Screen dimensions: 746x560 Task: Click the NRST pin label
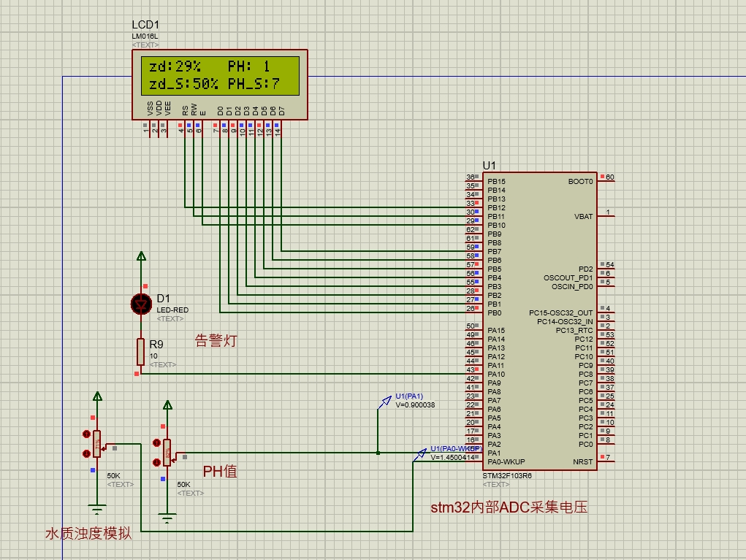pyautogui.click(x=583, y=461)
